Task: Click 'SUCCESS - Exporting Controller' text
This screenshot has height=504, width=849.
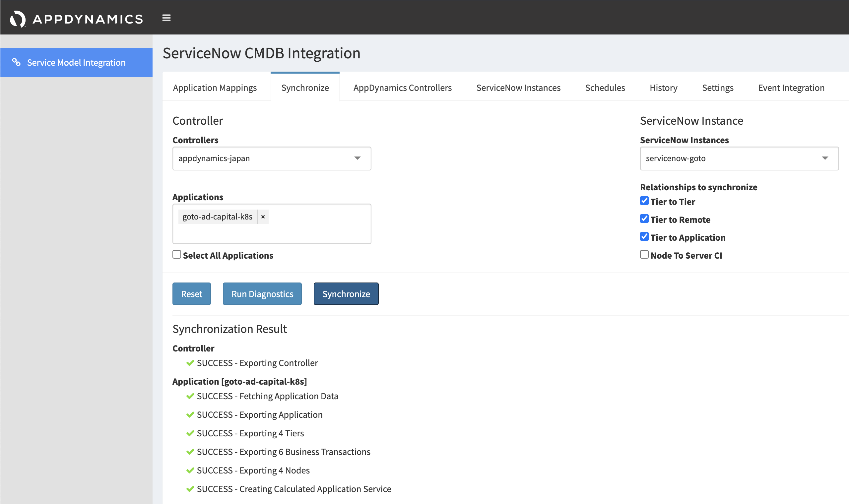Action: pos(257,363)
